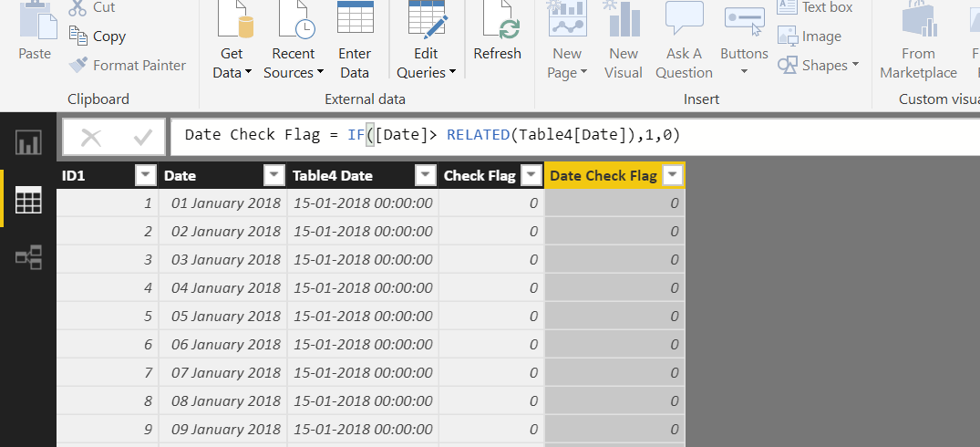
Task: Click the ID1 cell with value 1
Action: coord(108,203)
